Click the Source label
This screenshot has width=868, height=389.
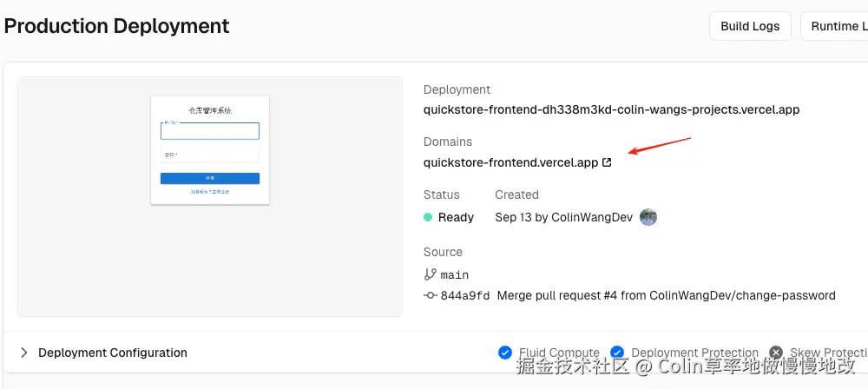443,252
